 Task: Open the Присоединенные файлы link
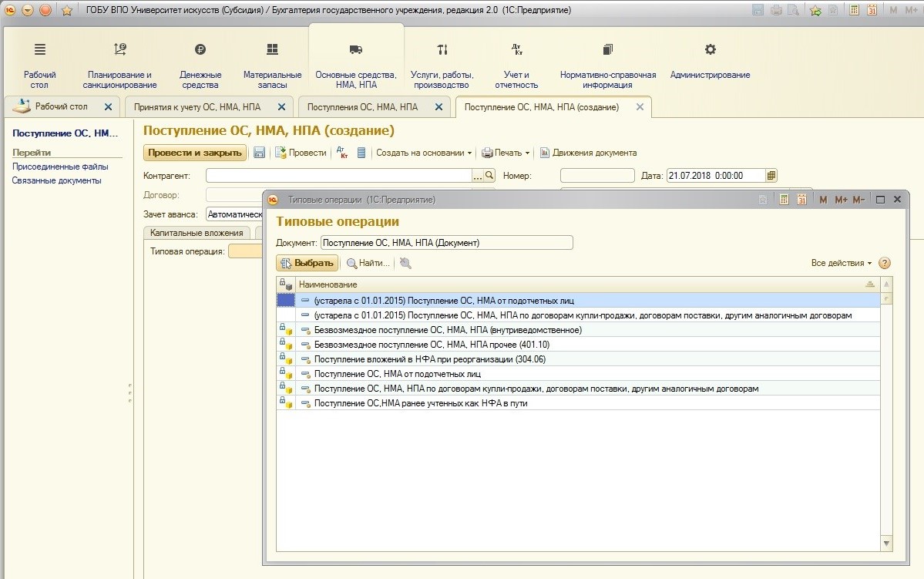click(60, 167)
